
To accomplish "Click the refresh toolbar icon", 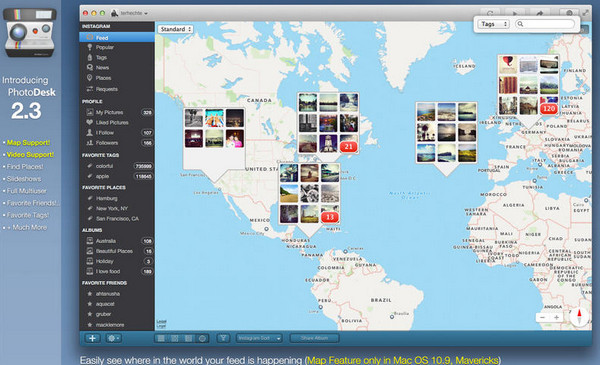I will coord(490,13).
